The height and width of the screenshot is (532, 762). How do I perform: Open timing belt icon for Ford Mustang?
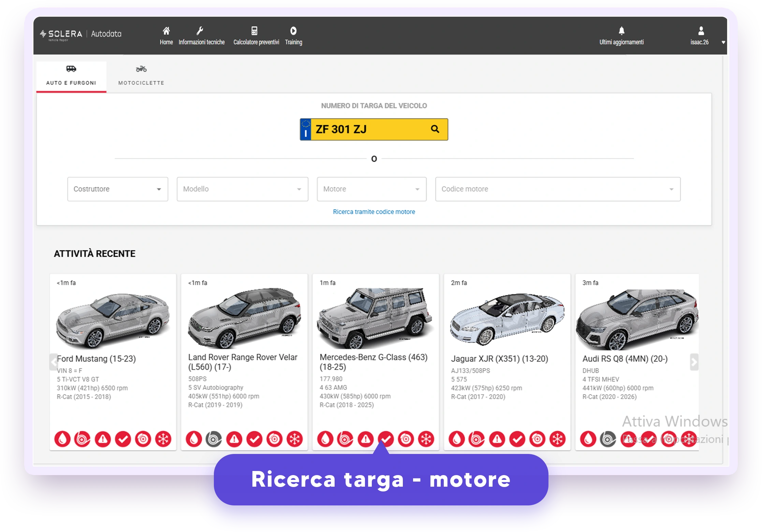point(83,439)
